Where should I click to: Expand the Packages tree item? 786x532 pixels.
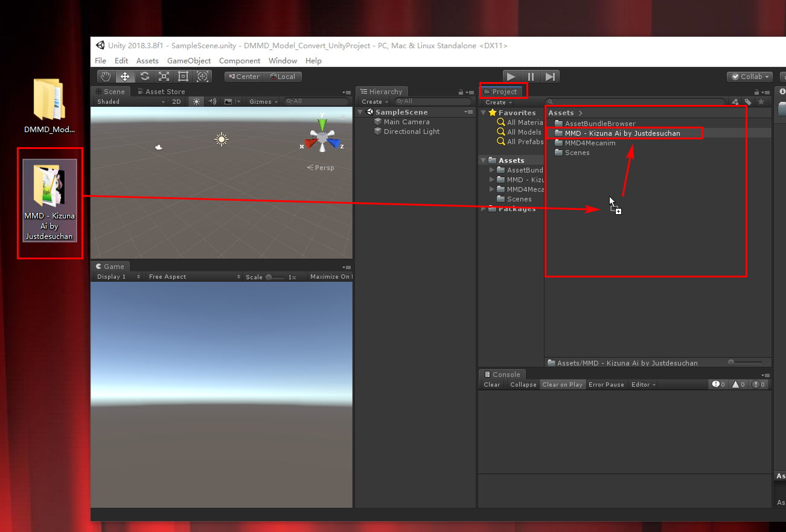(x=483, y=209)
